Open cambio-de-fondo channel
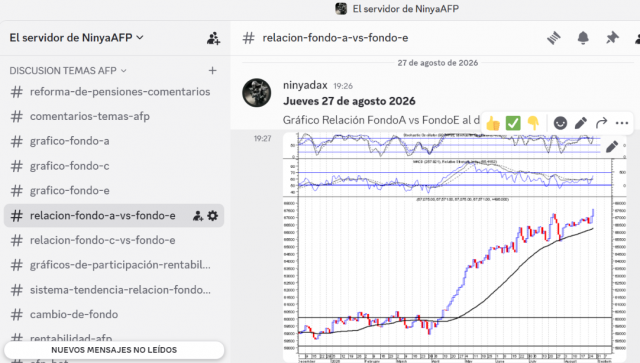Image resolution: width=640 pixels, height=363 pixels. [x=114, y=314]
